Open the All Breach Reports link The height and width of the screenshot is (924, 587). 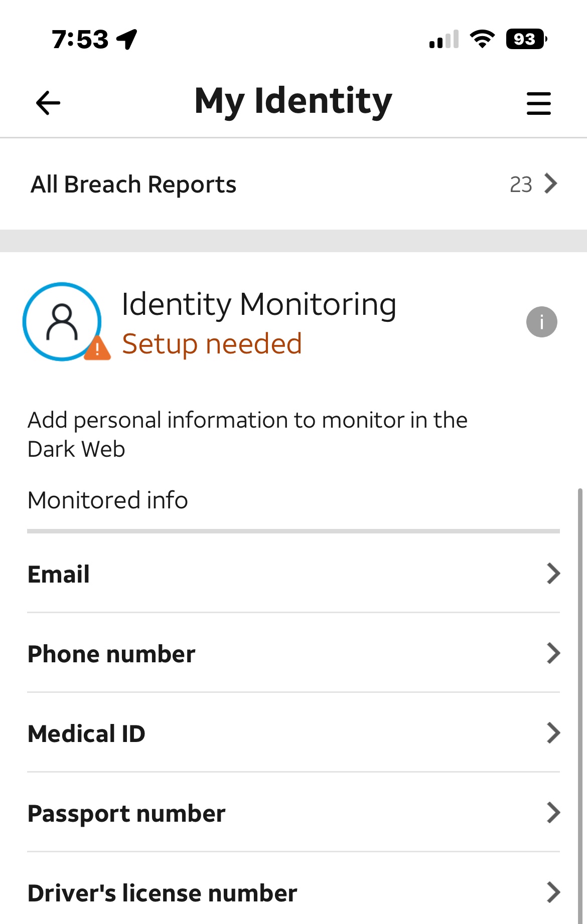pyautogui.click(x=133, y=184)
